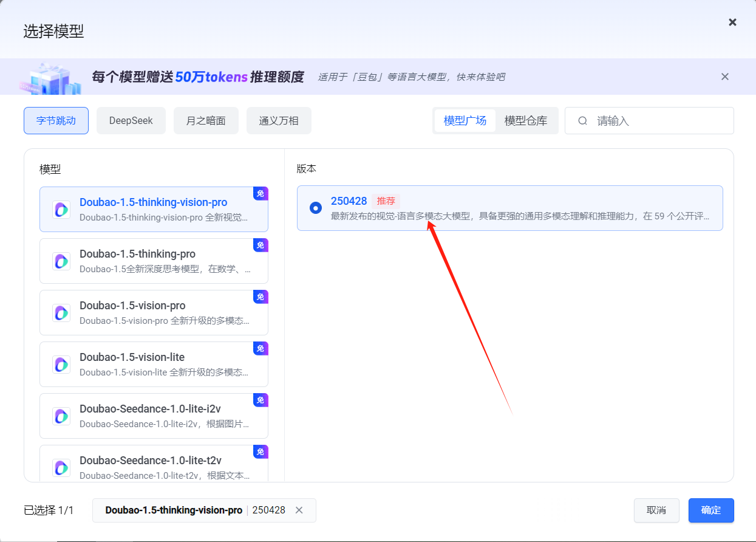Switch to 模型仓库 tab

(526, 120)
